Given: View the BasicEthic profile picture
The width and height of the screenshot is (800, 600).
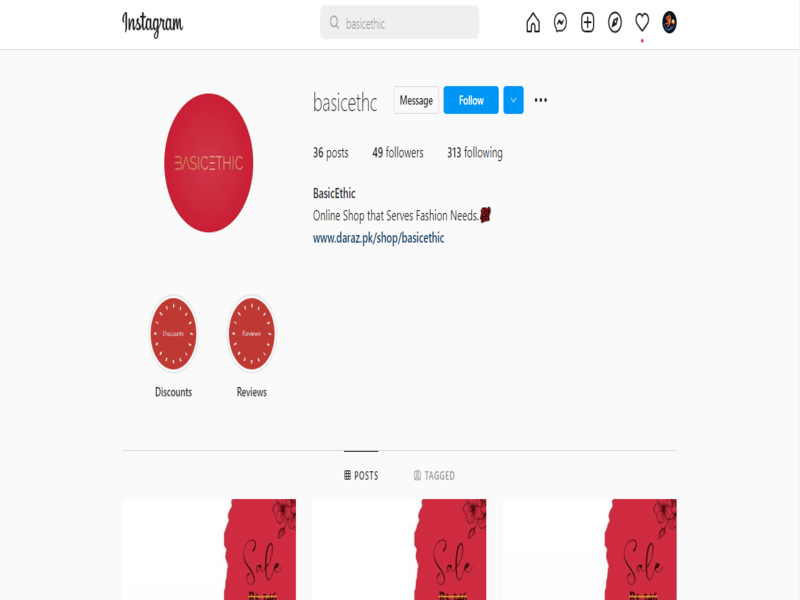Looking at the screenshot, I should tap(209, 163).
